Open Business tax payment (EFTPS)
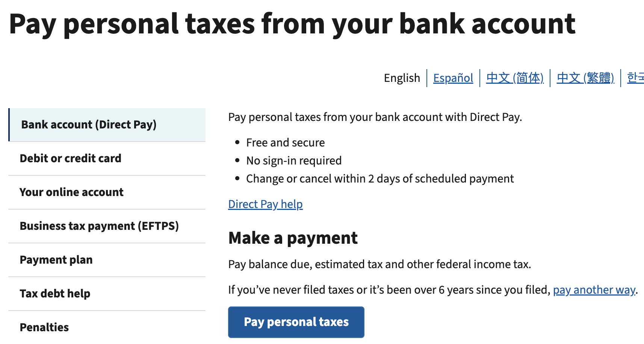This screenshot has width=644, height=344. (99, 226)
